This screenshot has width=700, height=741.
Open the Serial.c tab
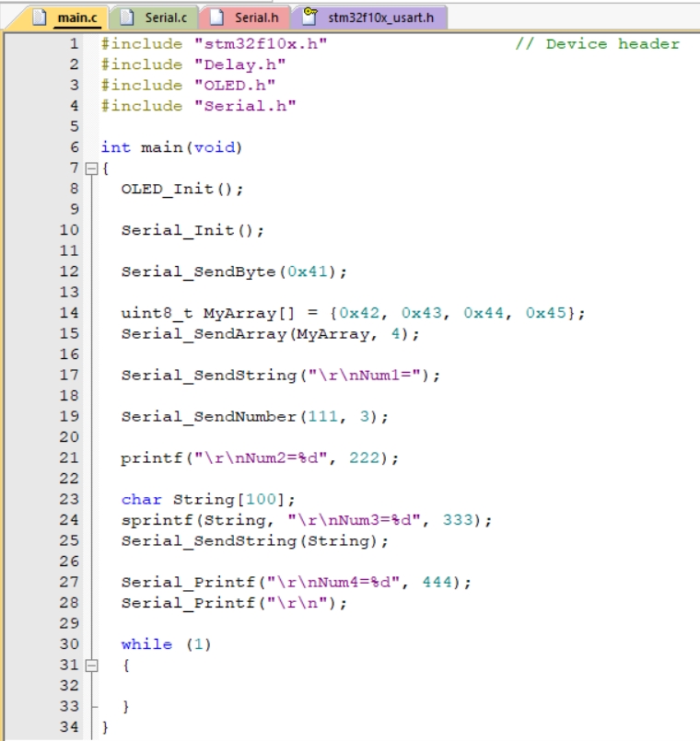point(154,18)
